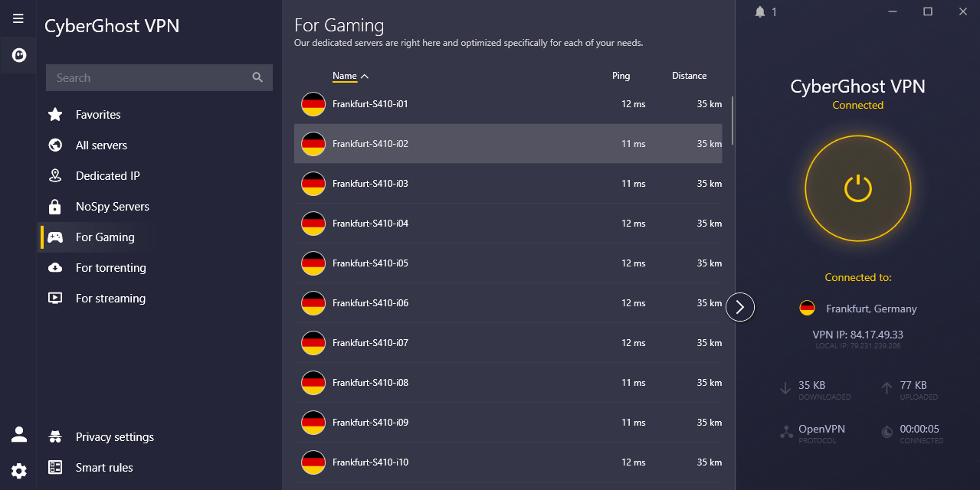980x490 pixels.
Task: Toggle the VPN power button off
Action: (857, 188)
